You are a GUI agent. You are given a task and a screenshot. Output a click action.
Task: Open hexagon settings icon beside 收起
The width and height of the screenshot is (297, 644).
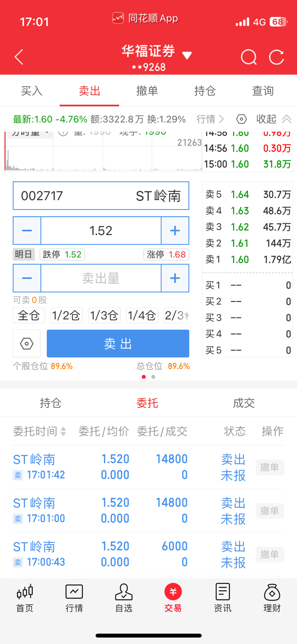pos(242,119)
